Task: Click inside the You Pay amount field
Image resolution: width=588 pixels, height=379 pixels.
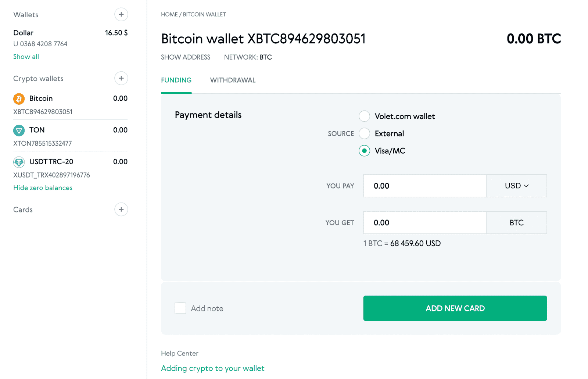Action: (424, 186)
